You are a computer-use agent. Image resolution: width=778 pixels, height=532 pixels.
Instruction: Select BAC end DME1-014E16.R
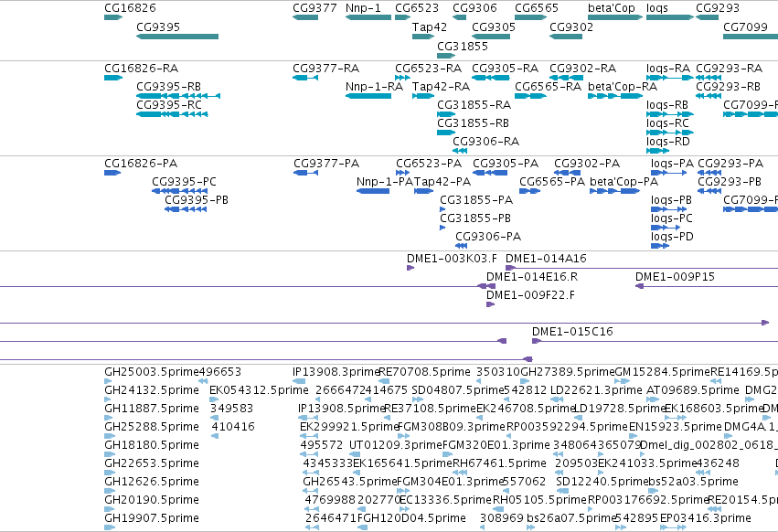coord(532,277)
